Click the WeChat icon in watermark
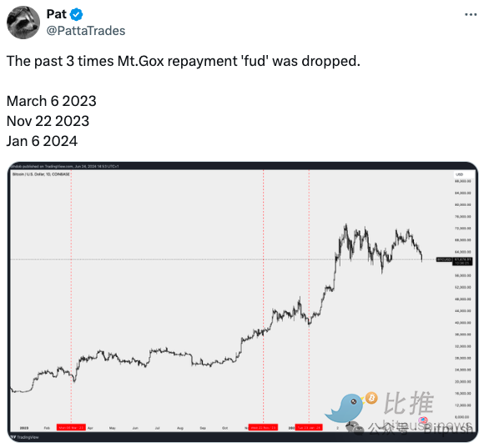Image resolution: width=489 pixels, height=448 pixels. click(x=355, y=428)
